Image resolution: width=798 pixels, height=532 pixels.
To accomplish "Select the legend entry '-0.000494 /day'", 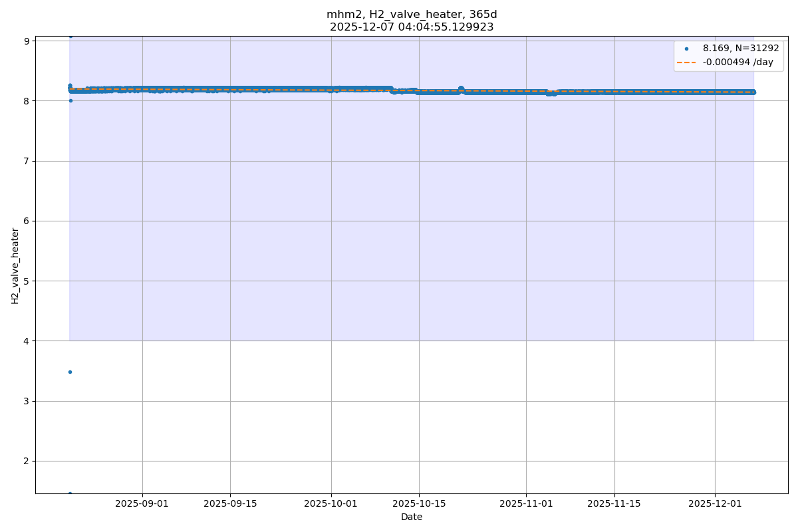I will coord(737,63).
